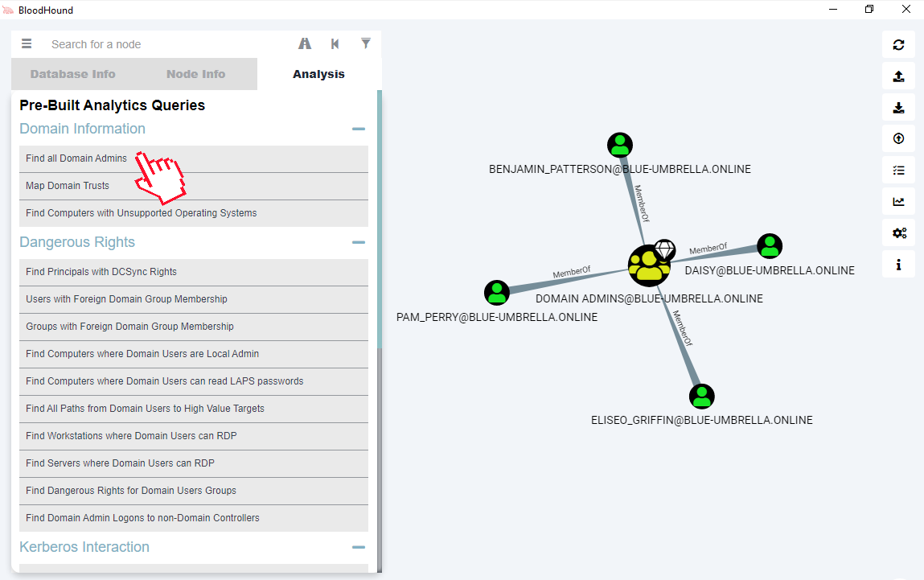
Task: Minimize the BloodHound window
Action: (x=833, y=10)
